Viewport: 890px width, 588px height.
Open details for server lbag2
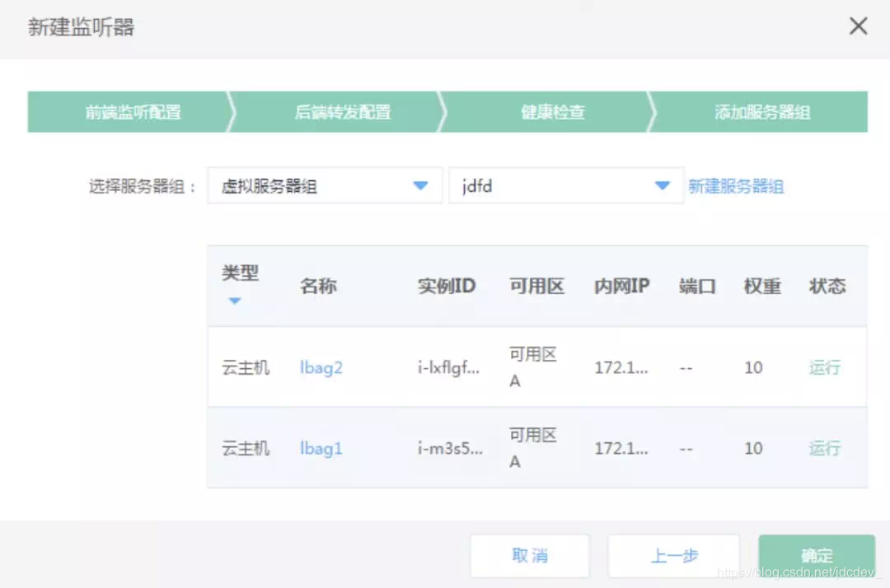[x=321, y=367]
